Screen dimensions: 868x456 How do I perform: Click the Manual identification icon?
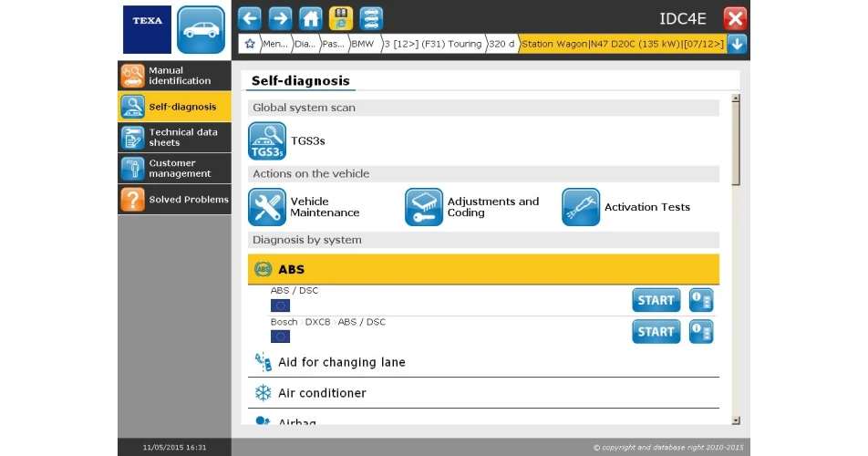(133, 76)
